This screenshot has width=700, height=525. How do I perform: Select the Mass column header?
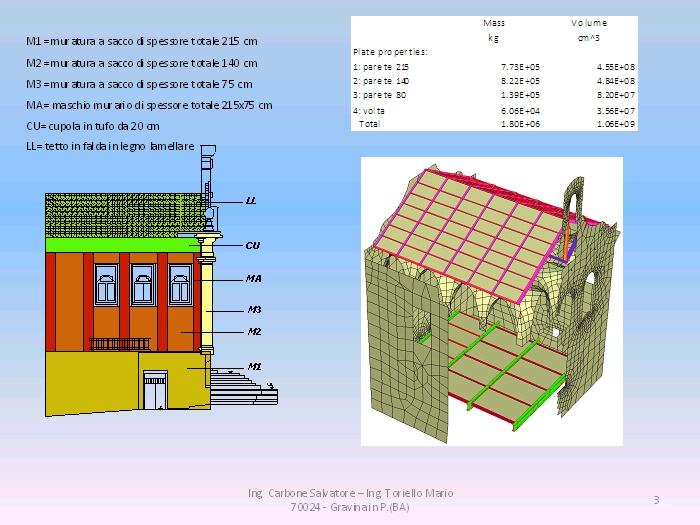[x=493, y=22]
